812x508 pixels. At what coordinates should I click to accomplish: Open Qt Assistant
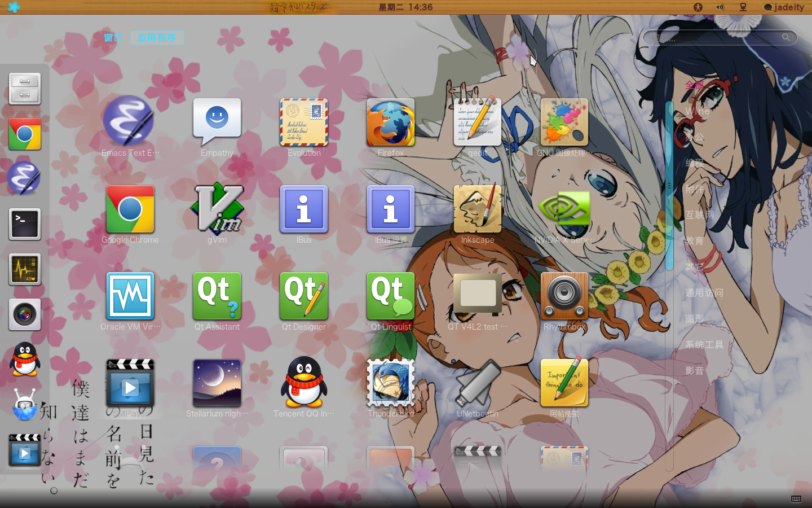click(217, 300)
